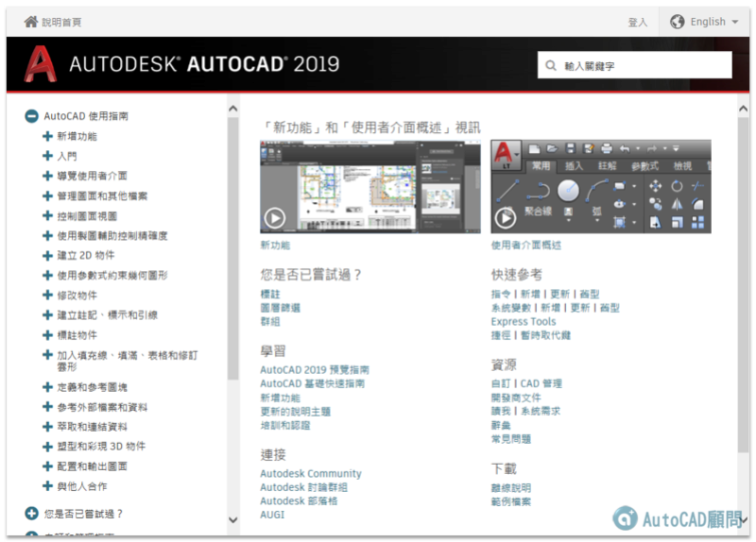This screenshot has height=542, width=756.
Task: Focus the 輸入關鍵字 search field
Action: (634, 65)
